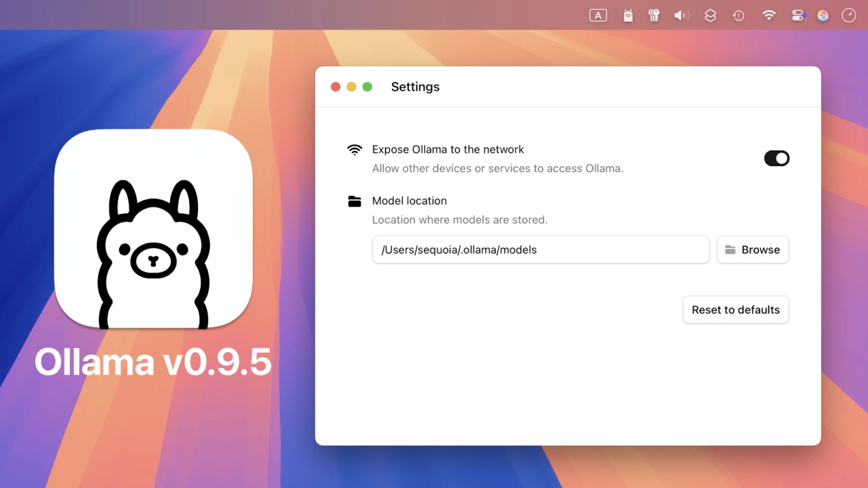Image resolution: width=868 pixels, height=488 pixels.
Task: Click the Wi-Fi icon beside Expose Ollama label
Action: 354,150
